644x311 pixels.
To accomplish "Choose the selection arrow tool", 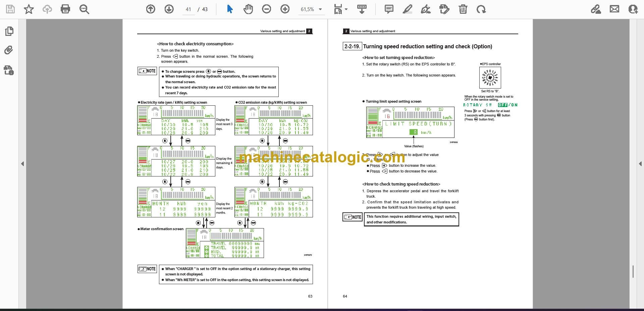I will 230,9.
